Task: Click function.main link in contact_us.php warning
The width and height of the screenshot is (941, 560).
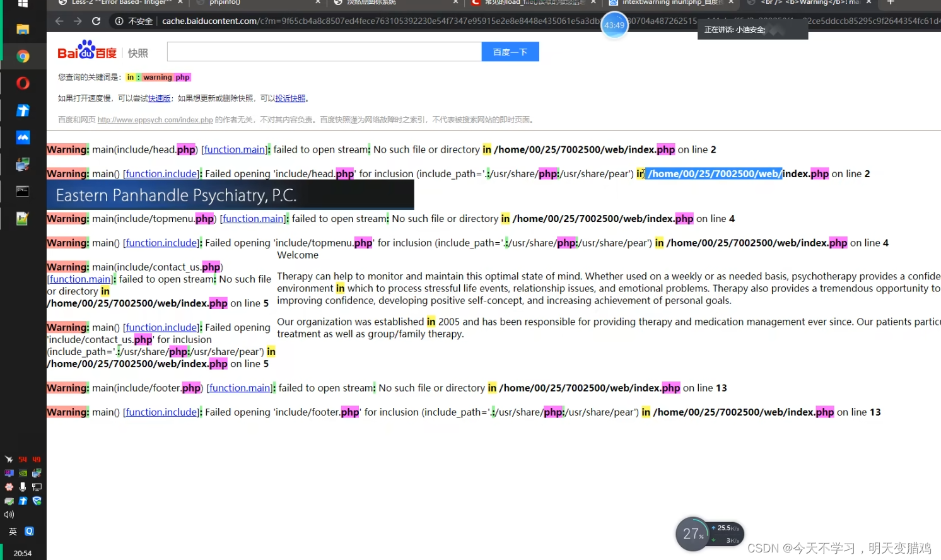Action: [x=80, y=279]
